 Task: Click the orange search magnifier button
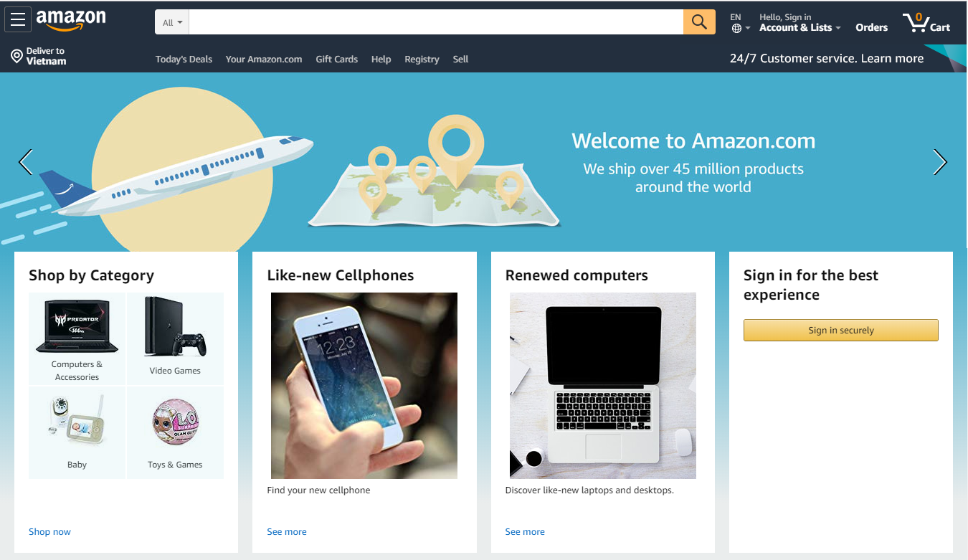click(x=699, y=22)
